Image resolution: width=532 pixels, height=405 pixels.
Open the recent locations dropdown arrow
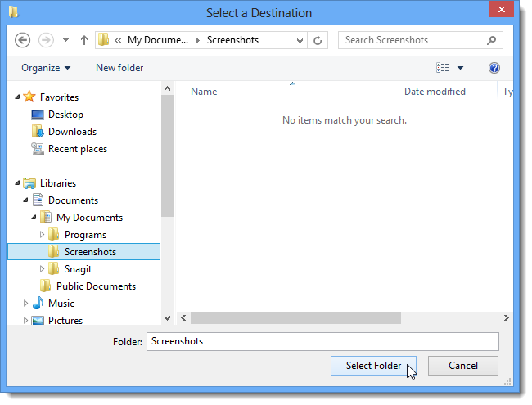pos(65,40)
